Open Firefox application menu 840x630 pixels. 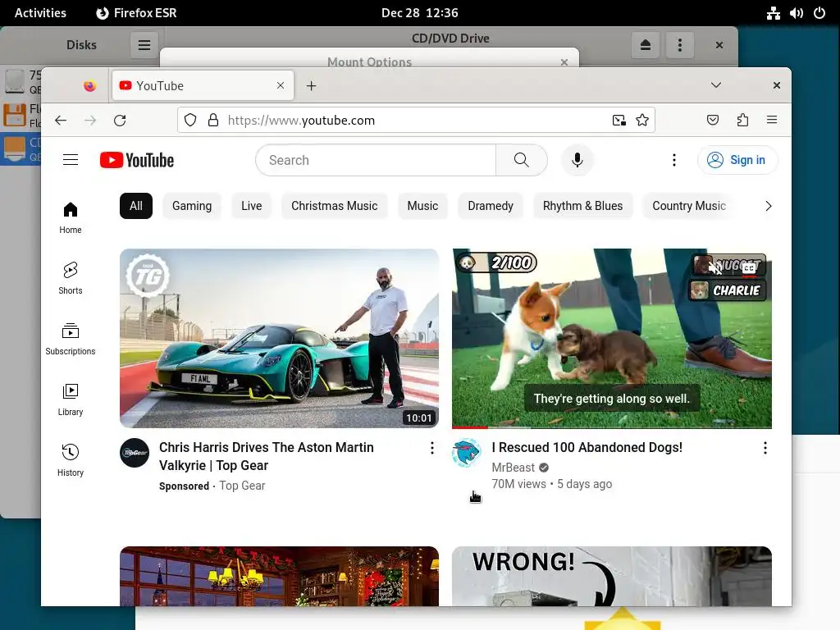pyautogui.click(x=771, y=120)
